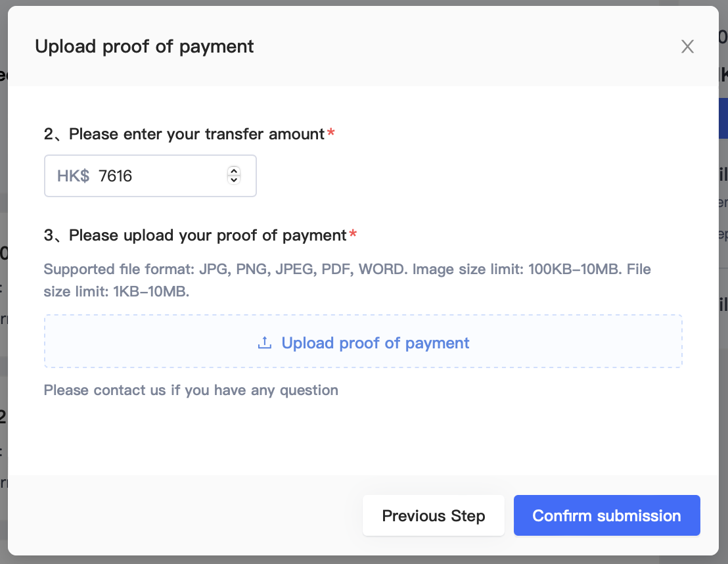Go back using the Previous Step button
Screen dimensions: 728x564
tap(433, 515)
